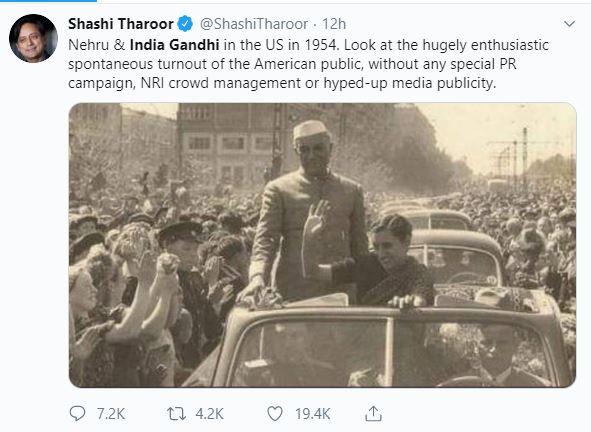This screenshot has width=591, height=432.
Task: Click the 4.2K retweet count
Action: click(210, 414)
